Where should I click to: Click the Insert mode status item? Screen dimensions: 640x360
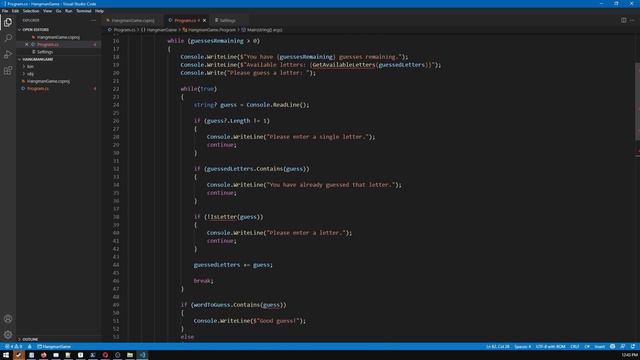(600, 347)
